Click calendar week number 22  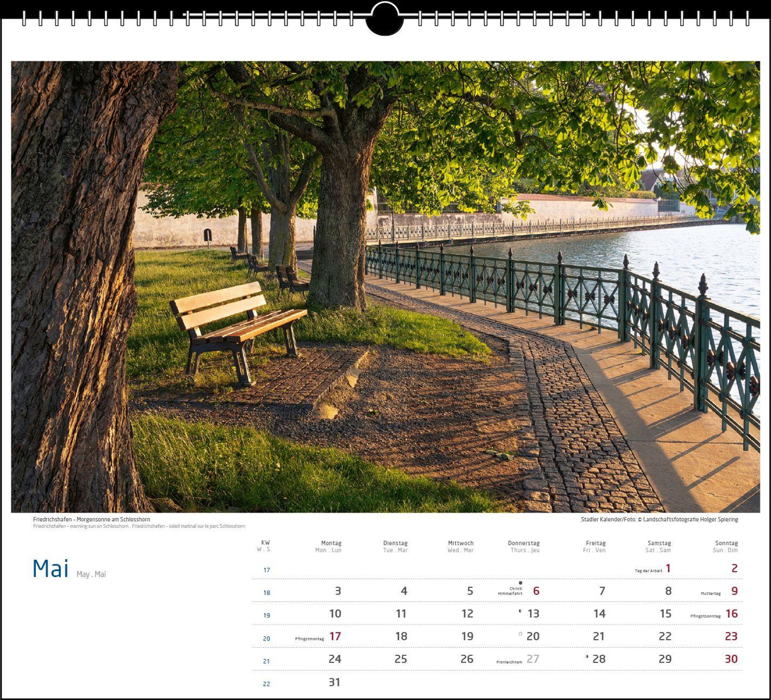tap(266, 684)
